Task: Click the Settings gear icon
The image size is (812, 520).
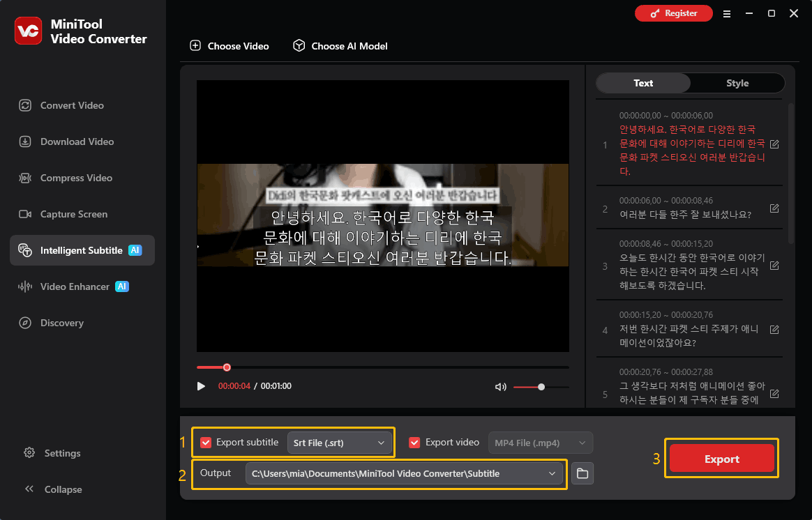Action: (29, 453)
